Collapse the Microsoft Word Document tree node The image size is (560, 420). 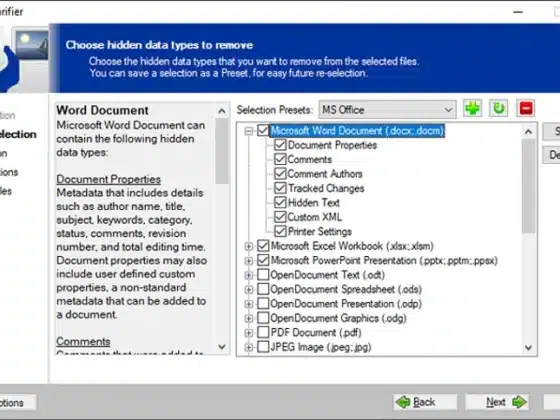tap(249, 131)
